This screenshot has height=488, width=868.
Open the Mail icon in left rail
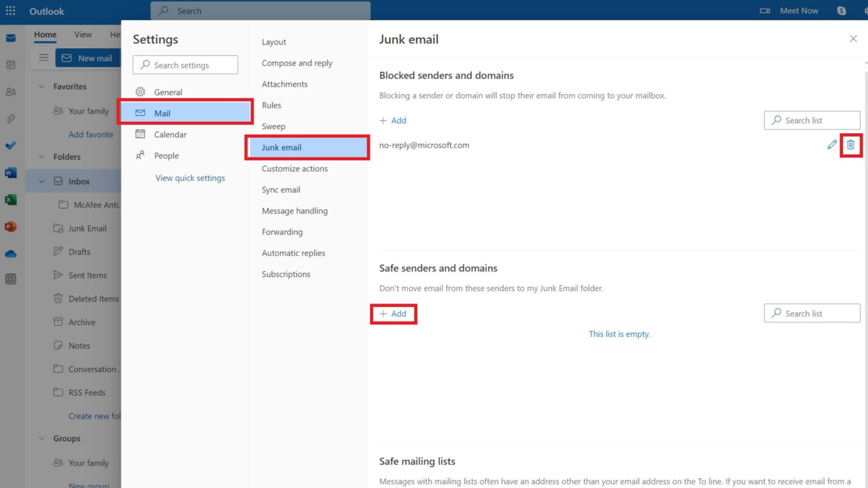click(11, 38)
